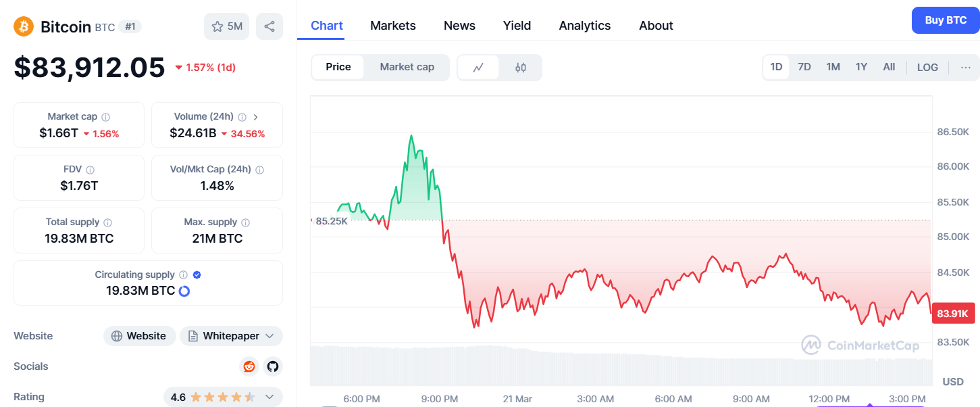Open the Markets tab
The image size is (980, 407).
coord(393,26)
